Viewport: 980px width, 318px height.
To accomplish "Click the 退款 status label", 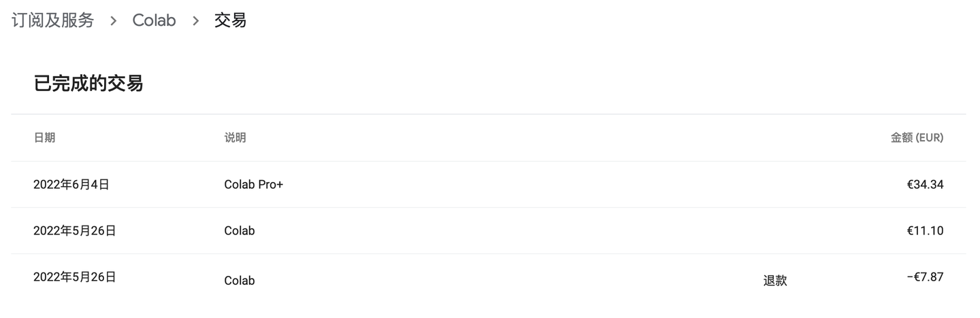I will coord(775,280).
